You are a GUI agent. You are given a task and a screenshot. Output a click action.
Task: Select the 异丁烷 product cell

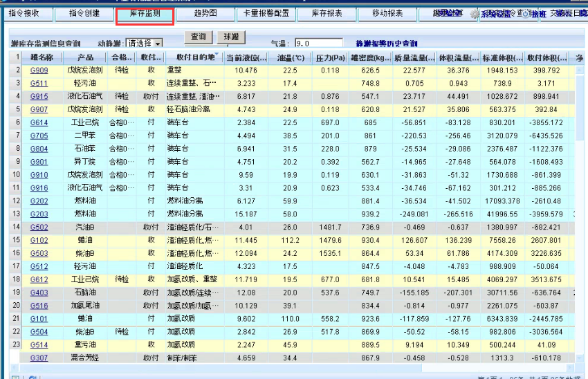[85, 163]
